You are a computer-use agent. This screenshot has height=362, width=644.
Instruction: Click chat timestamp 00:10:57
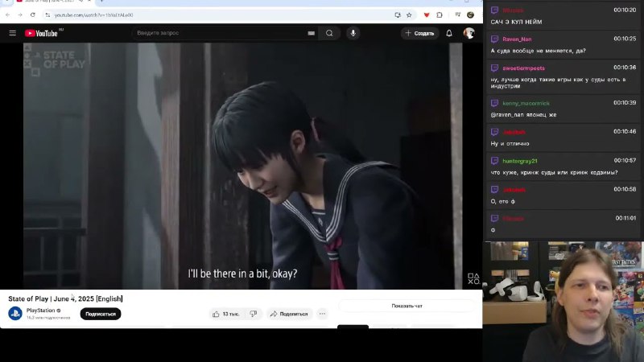(x=625, y=160)
